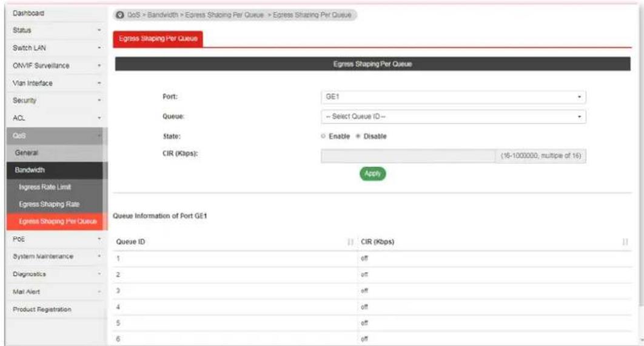Expand the Security menu chevron

tap(99, 100)
